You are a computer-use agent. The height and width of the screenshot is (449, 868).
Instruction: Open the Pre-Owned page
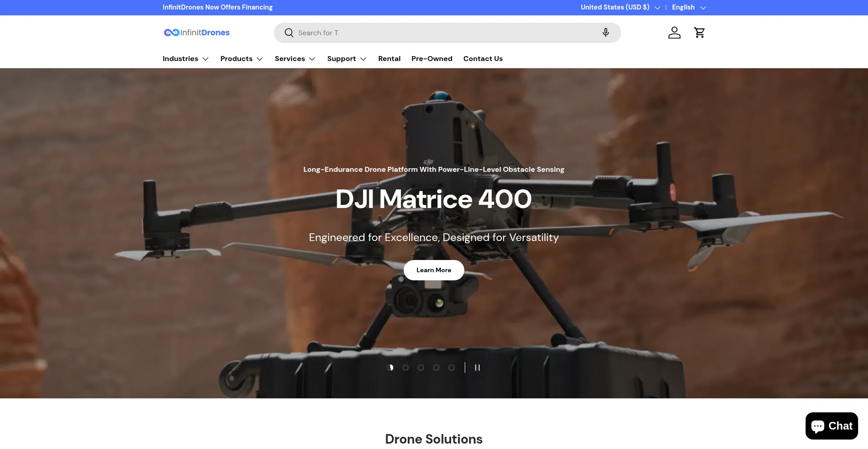(x=432, y=59)
